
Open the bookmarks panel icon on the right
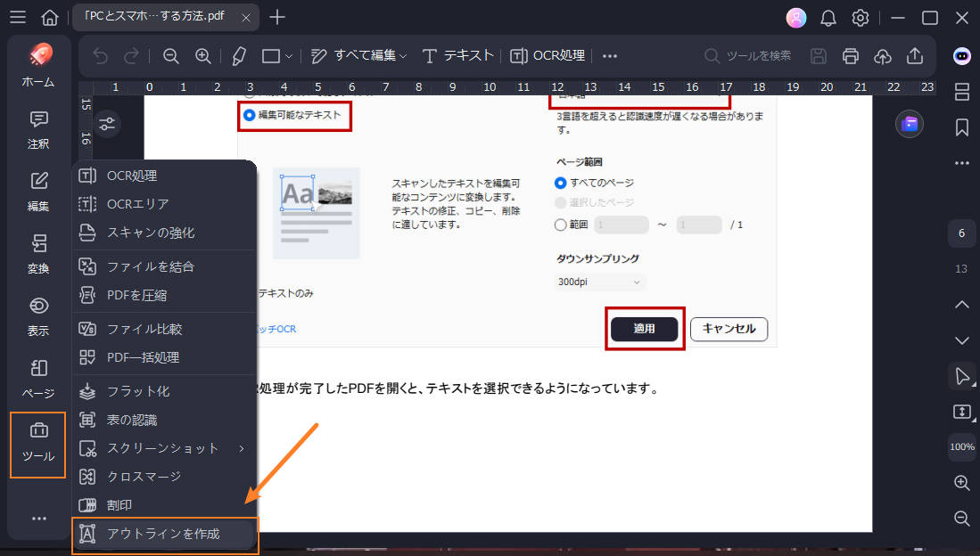[961, 127]
